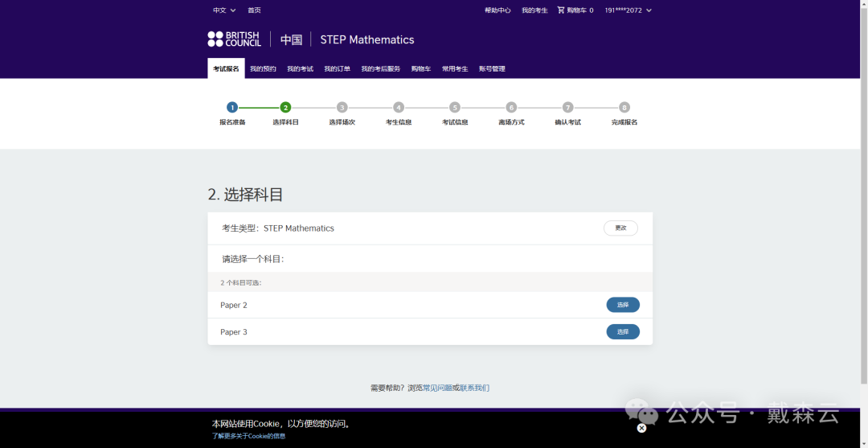Click the Paper 2 row text
The height and width of the screenshot is (448, 868).
tap(234, 305)
